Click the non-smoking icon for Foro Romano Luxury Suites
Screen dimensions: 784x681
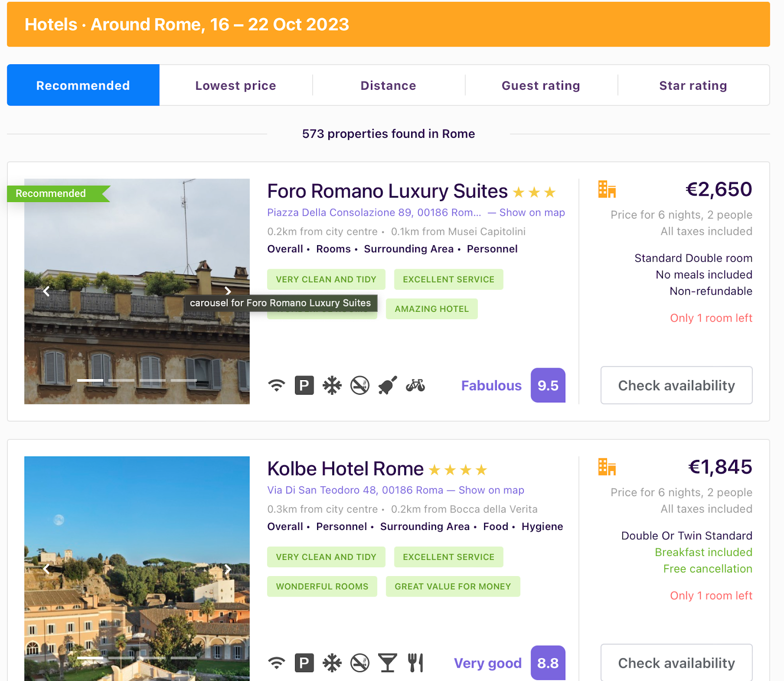click(x=360, y=385)
